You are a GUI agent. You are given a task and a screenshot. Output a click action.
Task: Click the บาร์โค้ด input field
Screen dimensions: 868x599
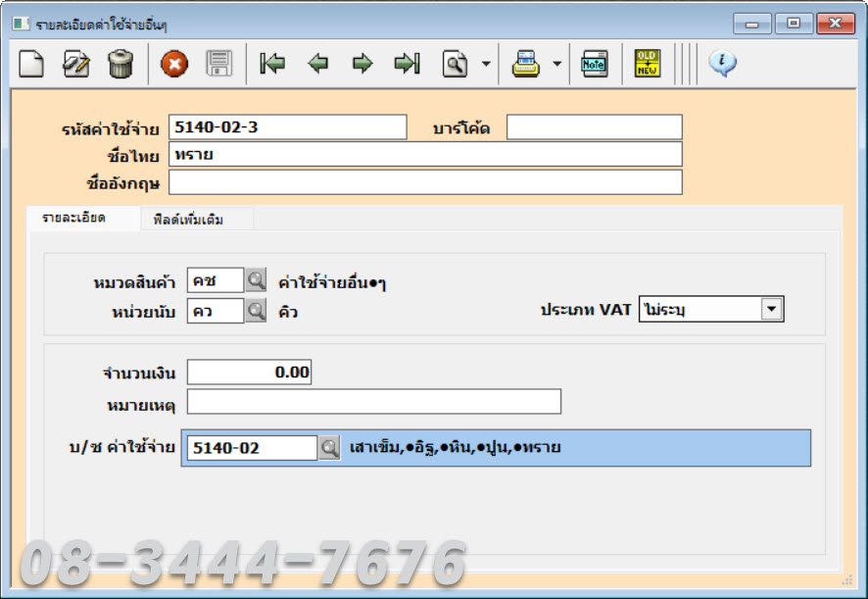(x=594, y=127)
